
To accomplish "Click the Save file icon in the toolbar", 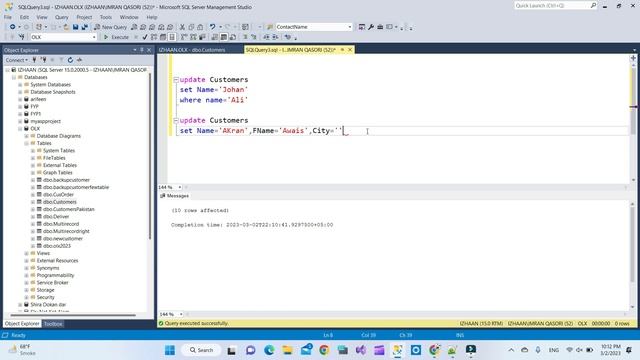I will 76,27.
